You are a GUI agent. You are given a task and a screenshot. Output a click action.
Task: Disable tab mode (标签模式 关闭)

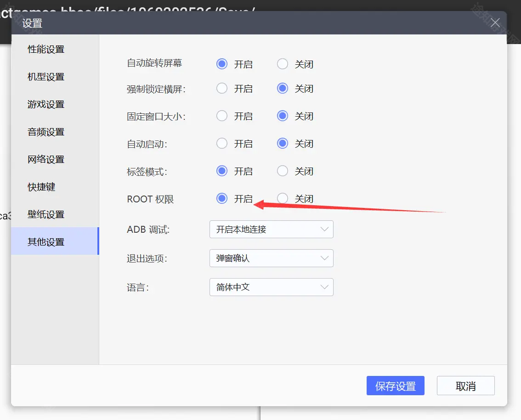click(282, 171)
